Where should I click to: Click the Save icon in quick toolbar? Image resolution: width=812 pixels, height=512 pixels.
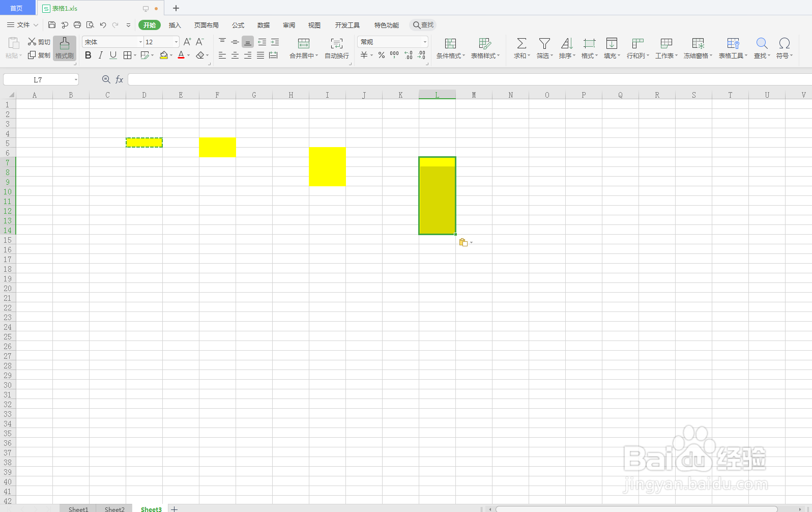(52, 24)
